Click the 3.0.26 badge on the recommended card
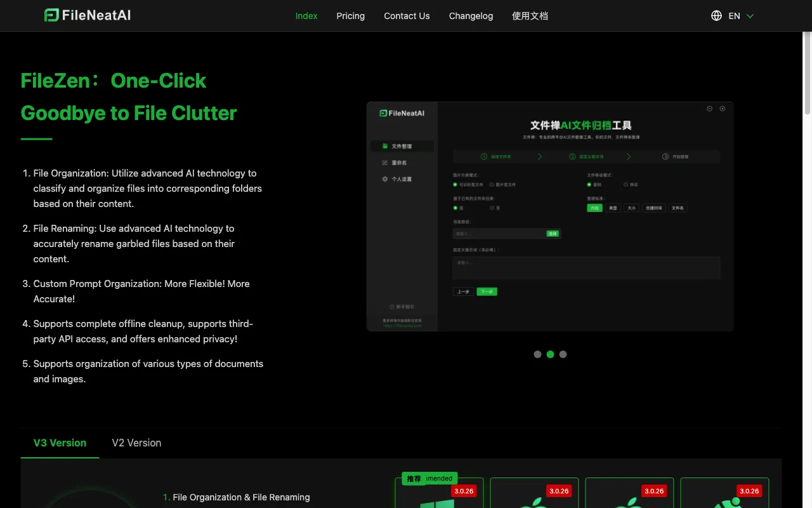Viewport: 812px width, 508px height. pyautogui.click(x=464, y=491)
